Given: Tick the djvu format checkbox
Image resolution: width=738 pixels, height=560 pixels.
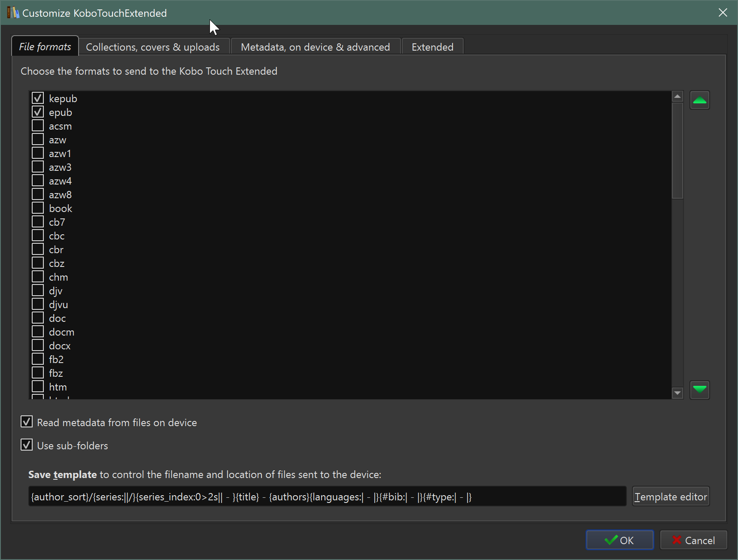Looking at the screenshot, I should [38, 304].
